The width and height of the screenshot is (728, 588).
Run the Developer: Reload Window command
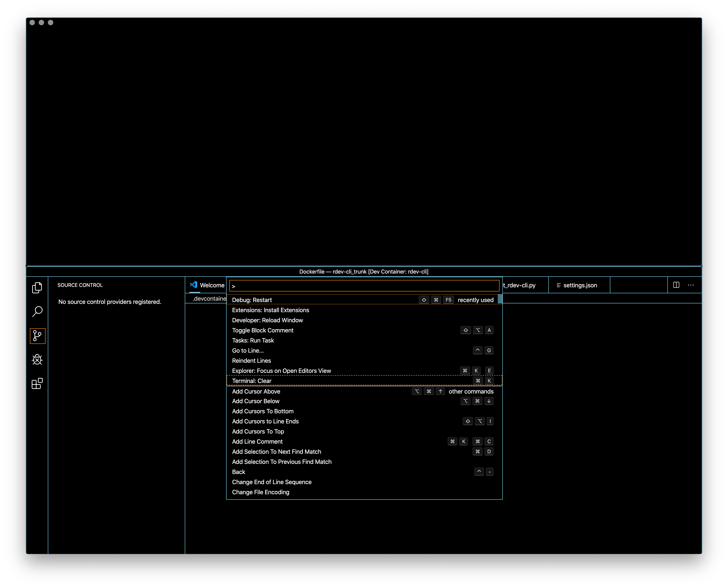tap(267, 320)
